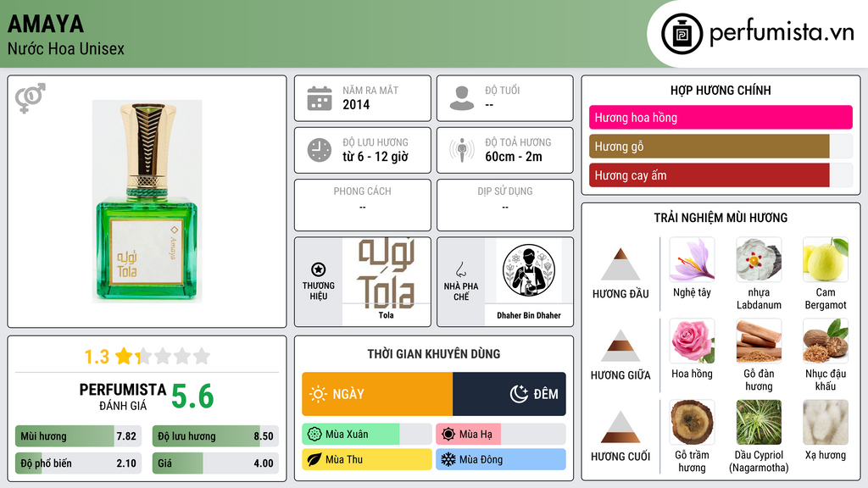The image size is (868, 488).
Task: Click the sillage icon beside Độ toả hương
Action: click(462, 150)
